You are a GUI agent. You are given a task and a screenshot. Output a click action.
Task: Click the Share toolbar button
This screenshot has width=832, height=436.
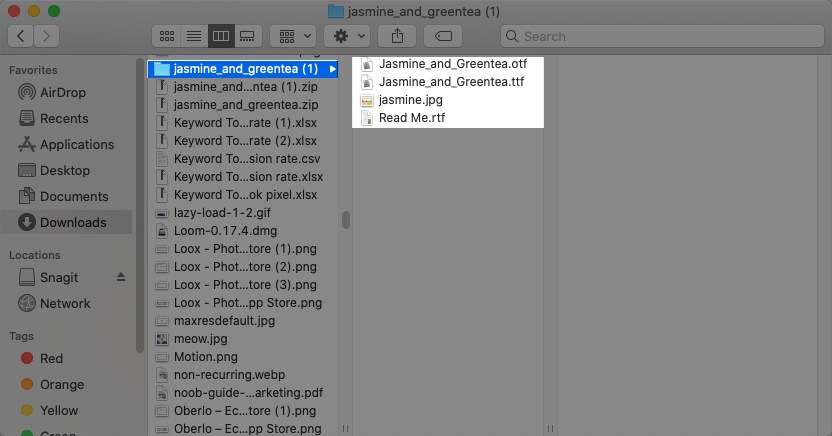[397, 36]
